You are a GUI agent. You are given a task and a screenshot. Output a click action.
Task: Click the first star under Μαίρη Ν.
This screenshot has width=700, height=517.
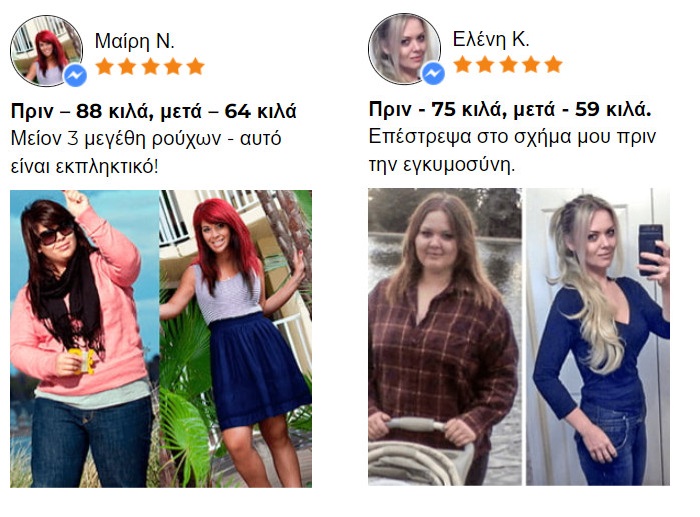click(x=104, y=66)
